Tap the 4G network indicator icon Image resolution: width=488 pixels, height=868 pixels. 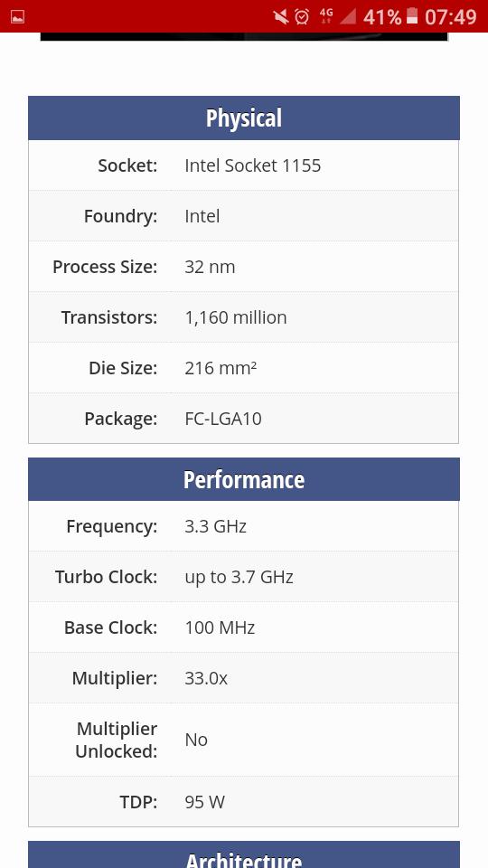click(x=326, y=16)
